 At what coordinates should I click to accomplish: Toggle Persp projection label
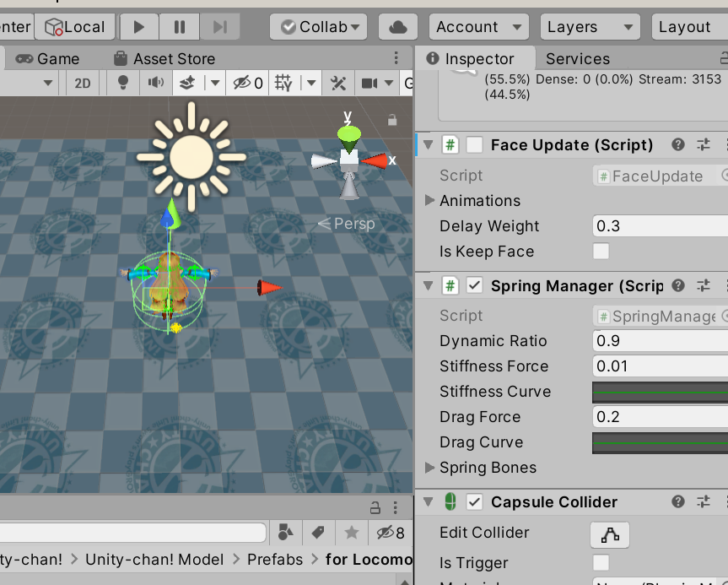347,224
